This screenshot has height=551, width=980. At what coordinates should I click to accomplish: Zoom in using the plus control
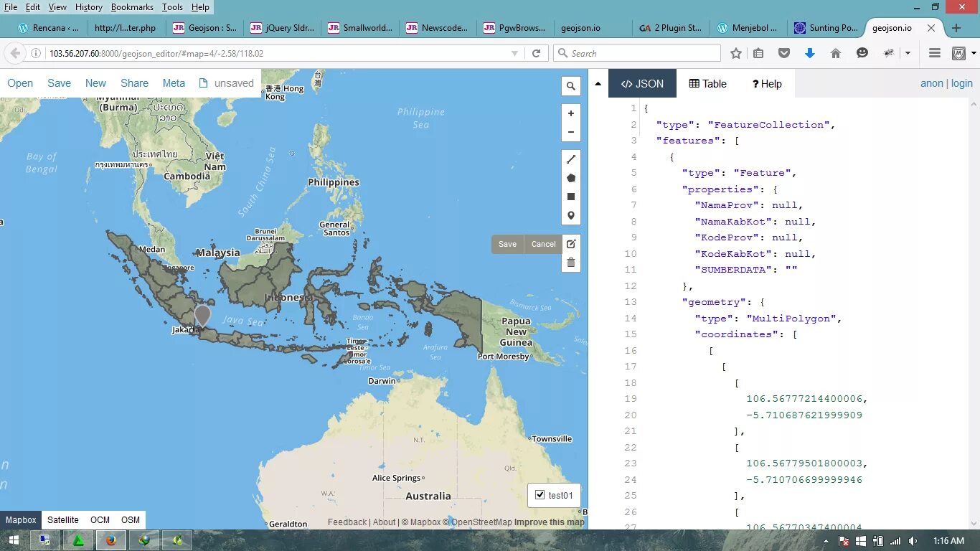570,113
